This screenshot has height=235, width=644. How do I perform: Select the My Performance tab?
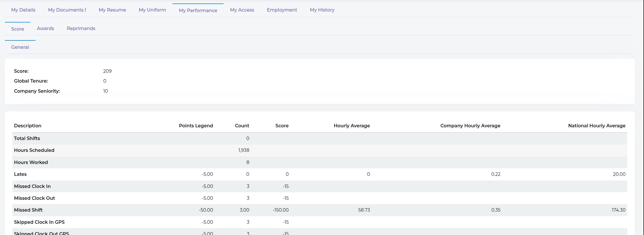[198, 10]
